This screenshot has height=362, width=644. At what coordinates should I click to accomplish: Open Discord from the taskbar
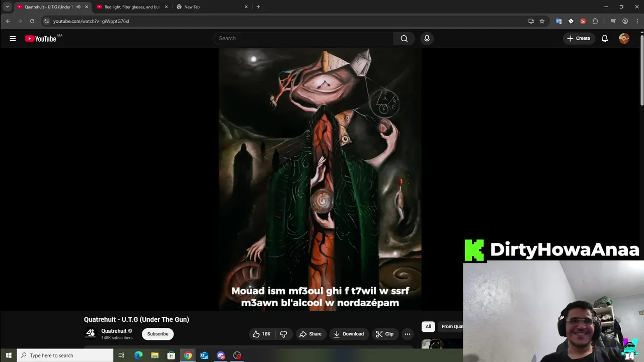221,355
